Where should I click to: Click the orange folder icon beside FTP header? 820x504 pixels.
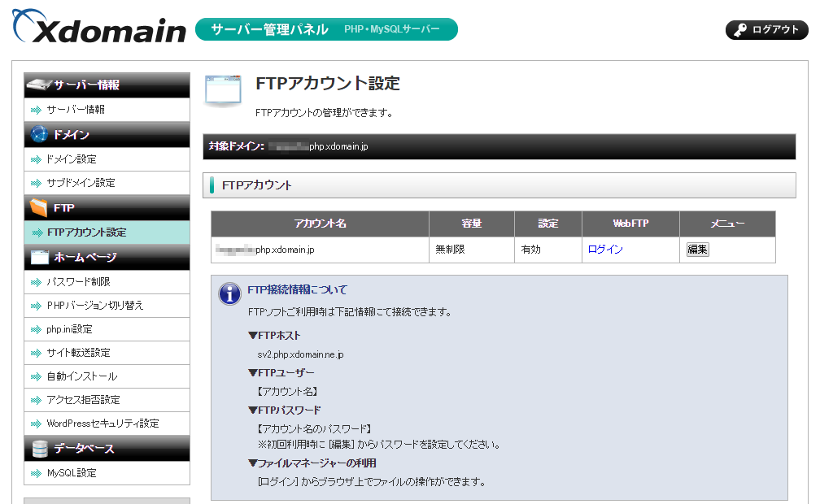click(x=39, y=207)
